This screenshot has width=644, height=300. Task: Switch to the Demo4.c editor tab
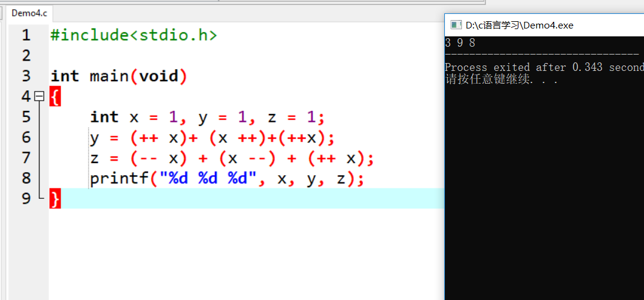pos(29,13)
